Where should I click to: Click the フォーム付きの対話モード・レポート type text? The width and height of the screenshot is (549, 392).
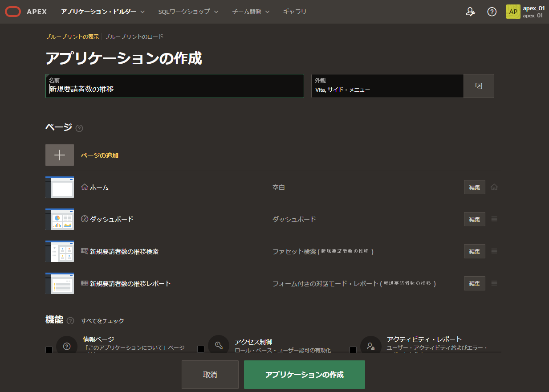coord(325,283)
